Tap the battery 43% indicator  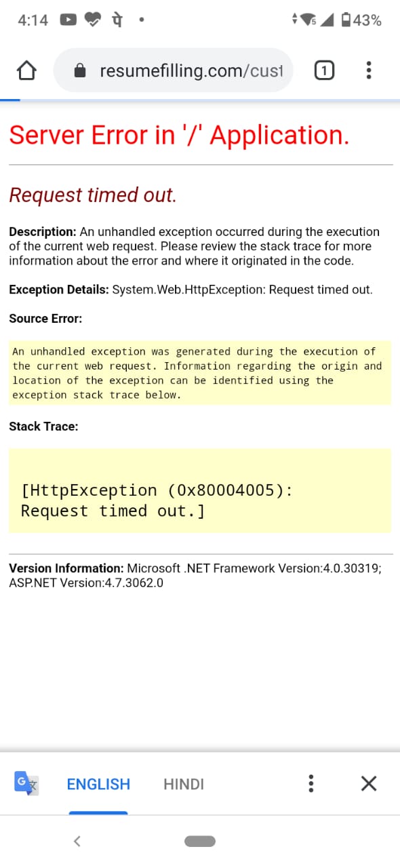click(362, 20)
